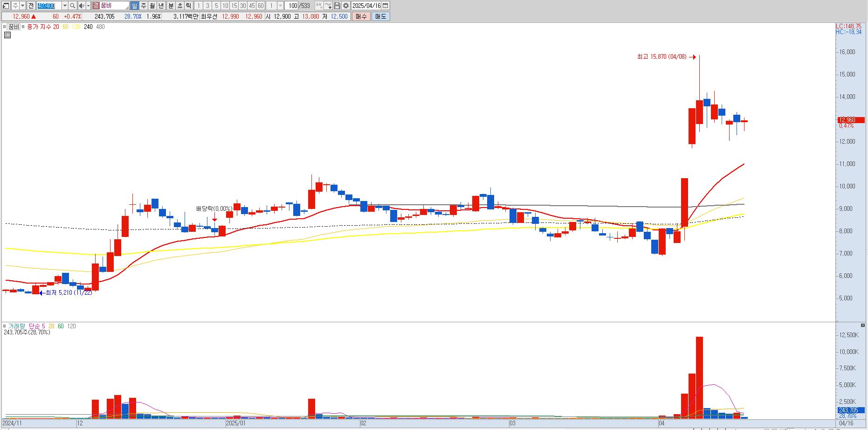Open the interval value dropdown arrow
Viewport: 868px width, 430px height.
280,6
